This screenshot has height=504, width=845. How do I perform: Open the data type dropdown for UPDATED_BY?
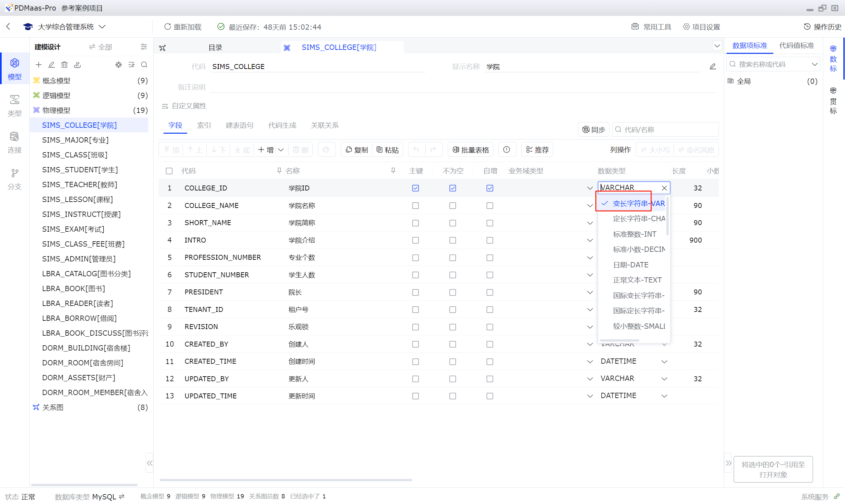(664, 379)
